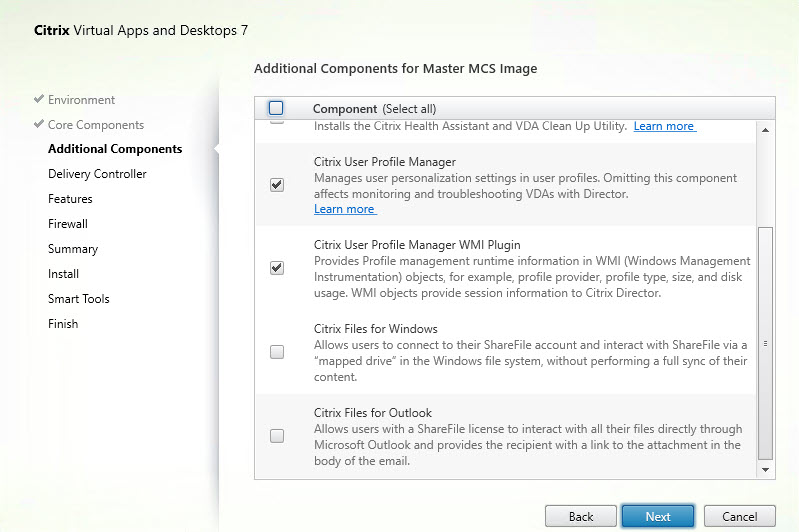Enable Citrix Files for Outlook checkbox
The image size is (799, 532).
(x=277, y=436)
